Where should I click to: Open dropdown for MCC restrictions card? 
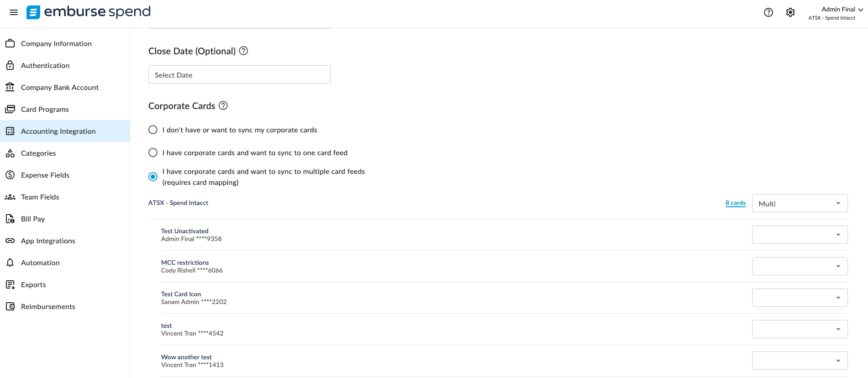pyautogui.click(x=800, y=266)
